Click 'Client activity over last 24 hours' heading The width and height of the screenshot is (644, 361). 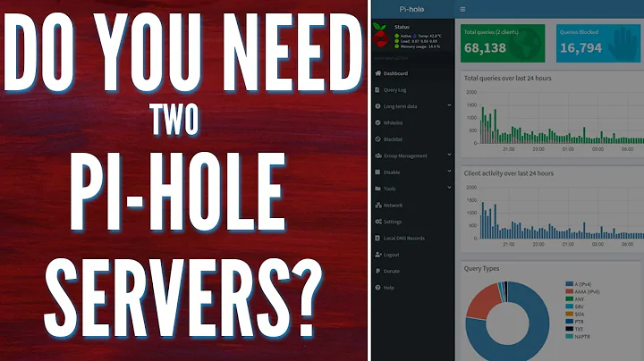[508, 173]
